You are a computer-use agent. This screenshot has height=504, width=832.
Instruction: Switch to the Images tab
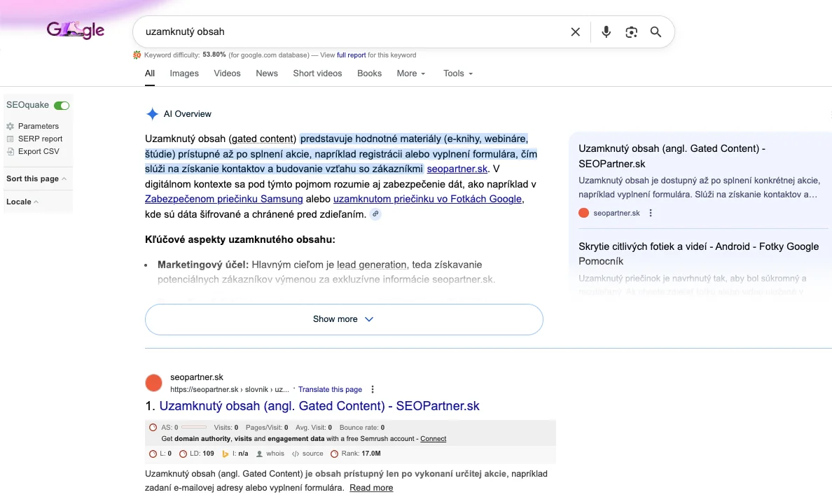184,73
